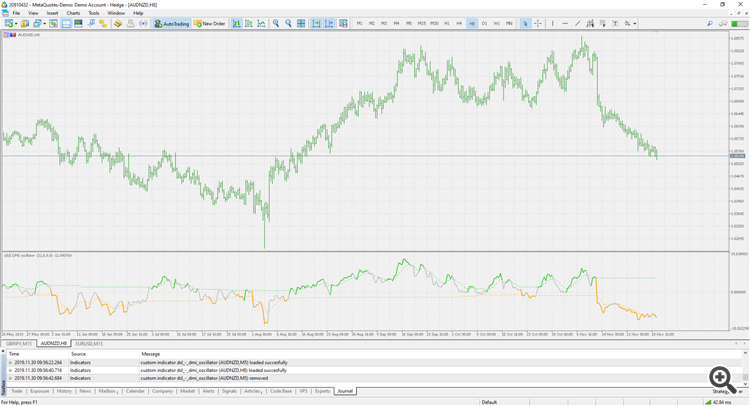Open the Experts tab in Toolbox

(322, 391)
